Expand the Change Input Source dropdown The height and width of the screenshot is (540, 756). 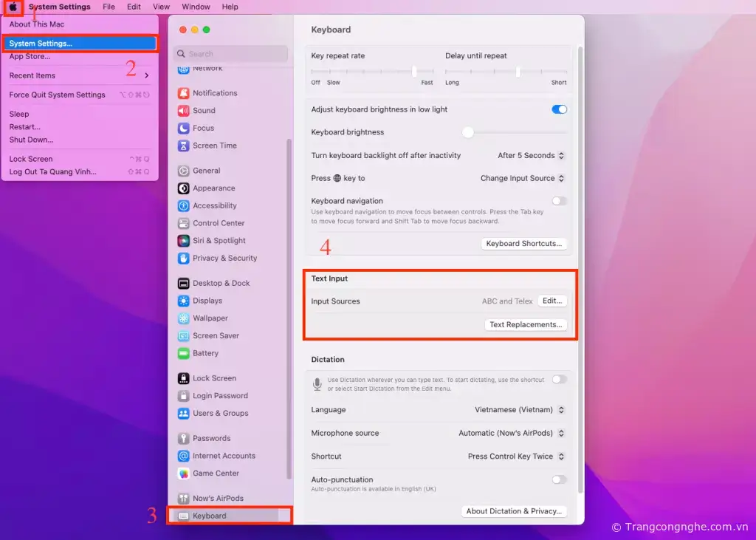522,178
